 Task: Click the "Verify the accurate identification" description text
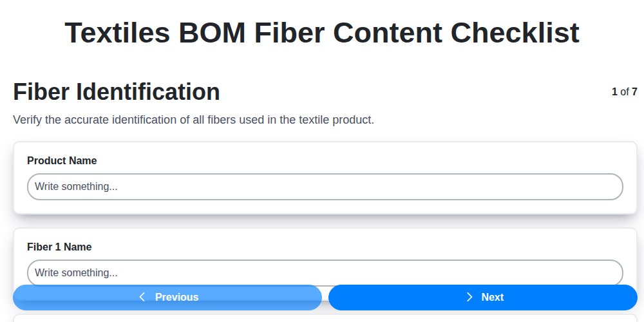(x=193, y=120)
